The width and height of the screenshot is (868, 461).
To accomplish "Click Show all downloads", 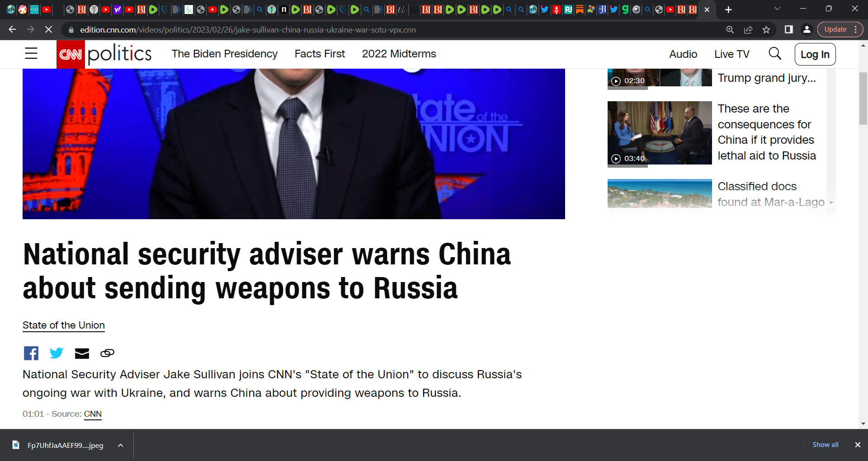I will (826, 445).
